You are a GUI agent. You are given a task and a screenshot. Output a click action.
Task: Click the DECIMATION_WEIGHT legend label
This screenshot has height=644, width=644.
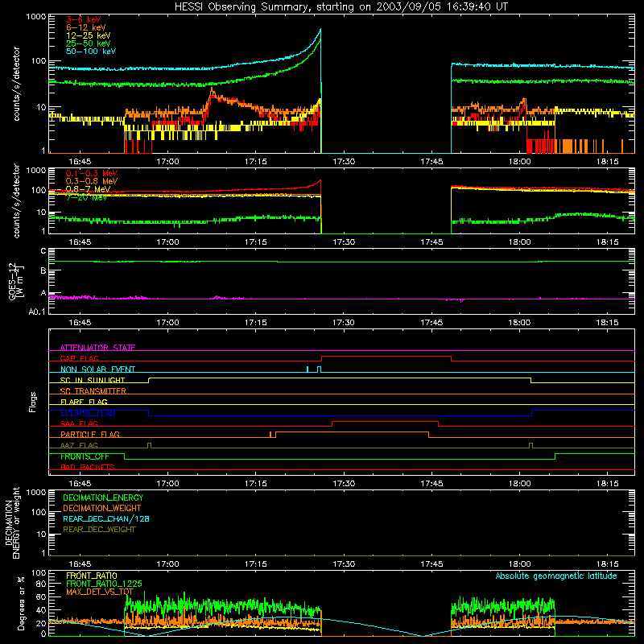[x=102, y=508]
